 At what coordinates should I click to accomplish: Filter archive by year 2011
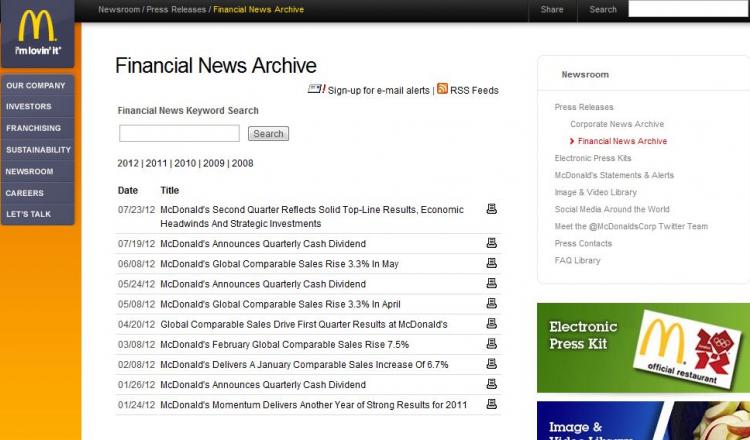click(156, 163)
